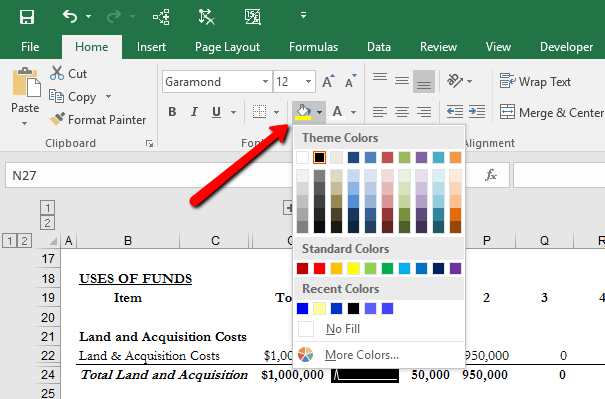The width and height of the screenshot is (605, 399).
Task: Select pale yellow recent color swatch
Action: pyautogui.click(x=319, y=308)
